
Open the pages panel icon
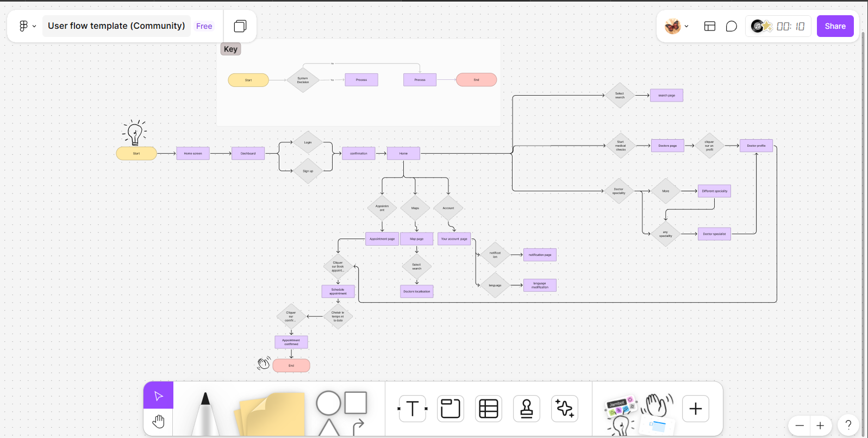point(240,26)
